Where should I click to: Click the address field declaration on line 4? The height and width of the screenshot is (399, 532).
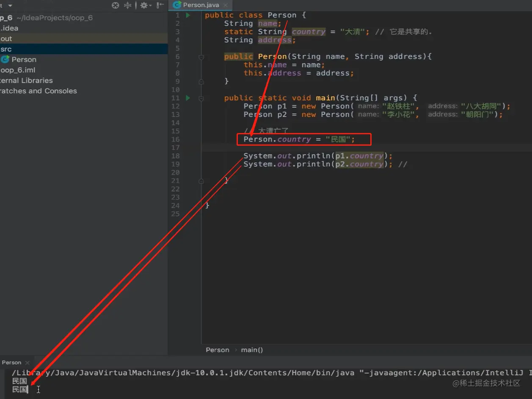[274, 40]
